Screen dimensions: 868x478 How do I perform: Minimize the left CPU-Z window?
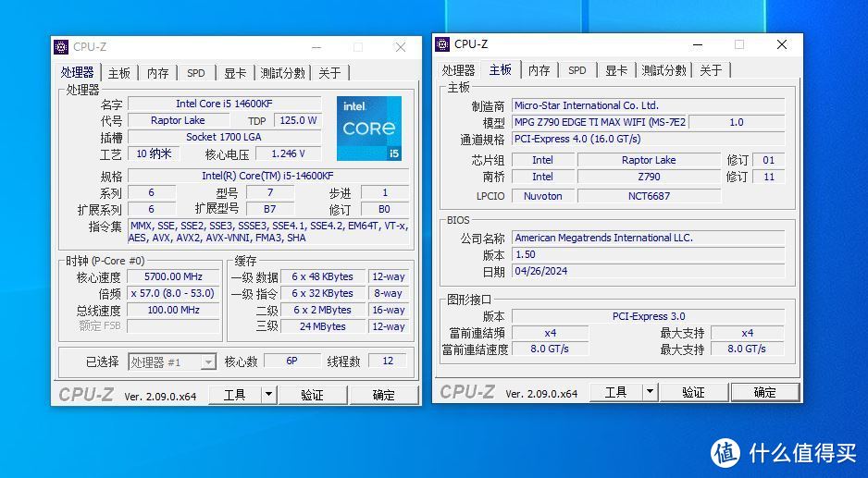click(x=316, y=47)
